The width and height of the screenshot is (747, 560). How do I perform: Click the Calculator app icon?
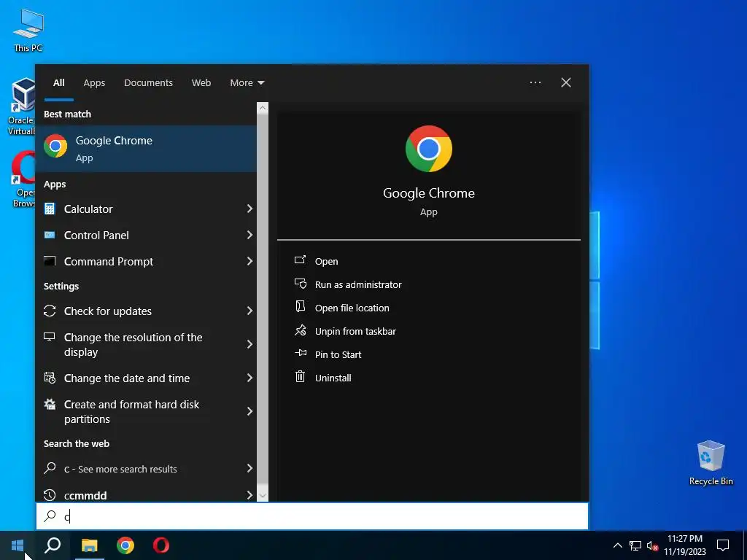point(50,209)
